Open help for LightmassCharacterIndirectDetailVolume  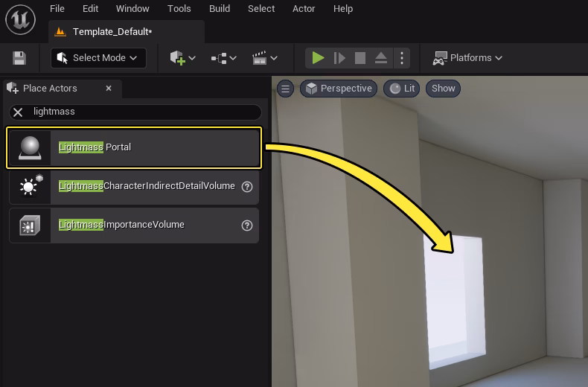pos(247,187)
